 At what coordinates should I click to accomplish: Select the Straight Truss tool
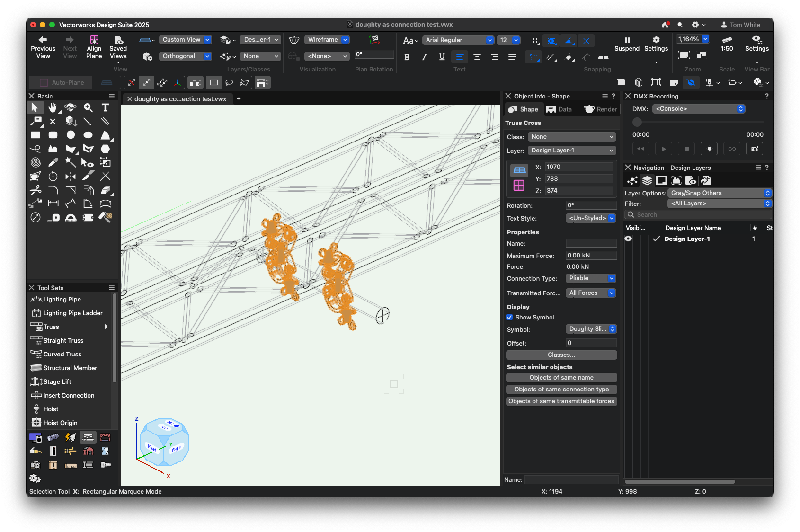[x=63, y=340]
